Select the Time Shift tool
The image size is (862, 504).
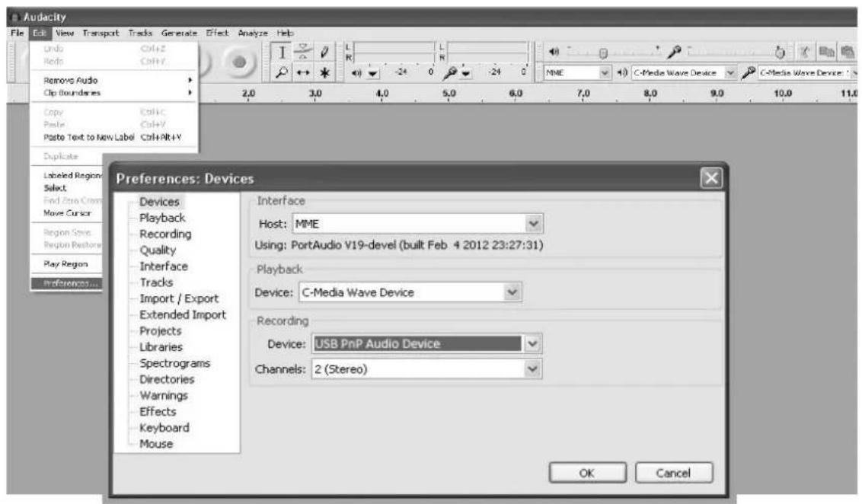[x=303, y=72]
